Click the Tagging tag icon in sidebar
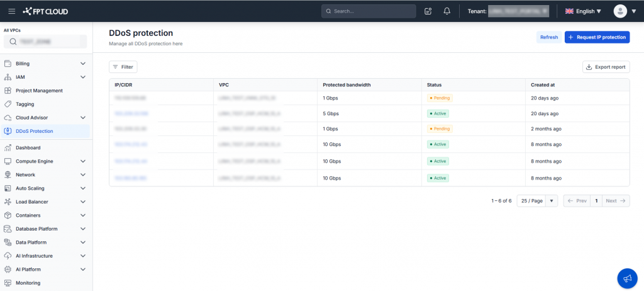Viewport: 644px width, 291px height. click(x=8, y=104)
